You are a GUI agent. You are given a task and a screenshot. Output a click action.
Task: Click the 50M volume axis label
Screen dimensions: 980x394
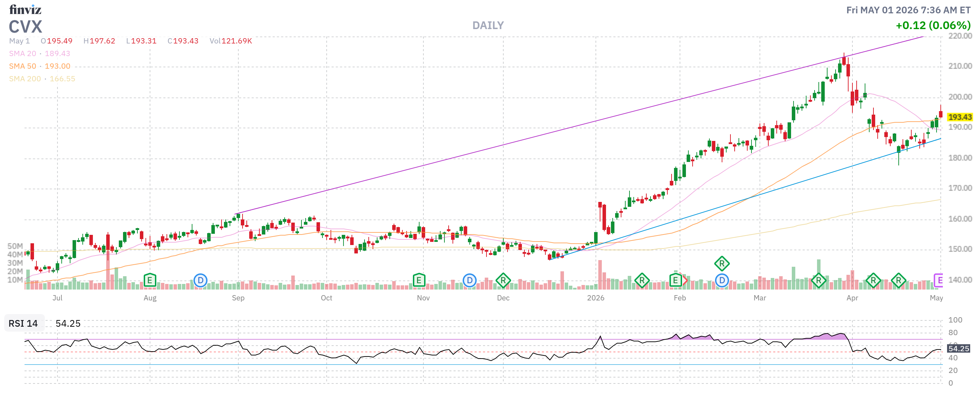point(15,246)
